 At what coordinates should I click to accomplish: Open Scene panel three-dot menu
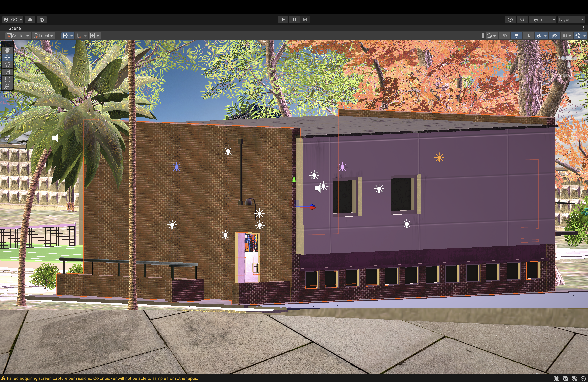point(583,28)
